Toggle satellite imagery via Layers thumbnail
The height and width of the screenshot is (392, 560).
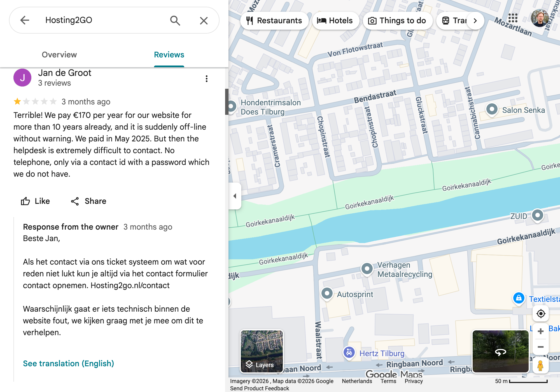tap(262, 352)
